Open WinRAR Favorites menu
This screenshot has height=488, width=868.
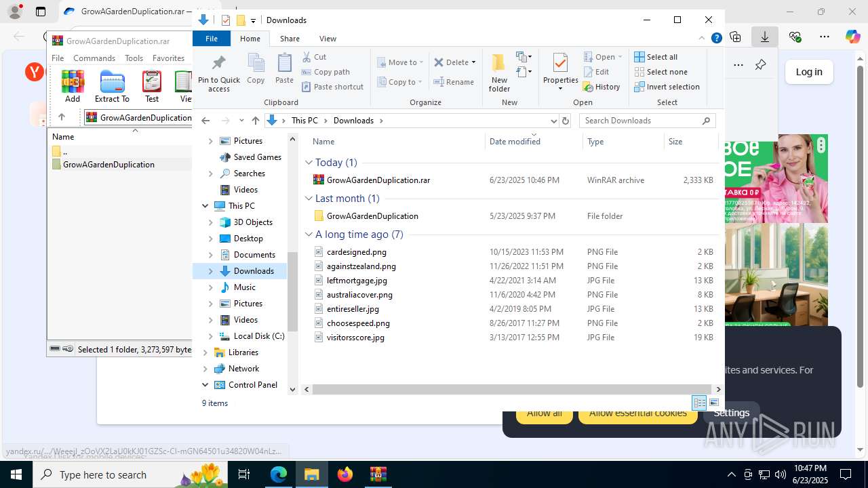(168, 58)
